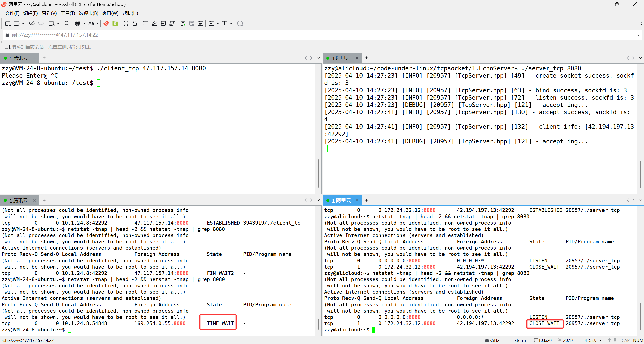Click the keyboard mapping toolbar icon
The height and width of the screenshot is (344, 644).
145,23
